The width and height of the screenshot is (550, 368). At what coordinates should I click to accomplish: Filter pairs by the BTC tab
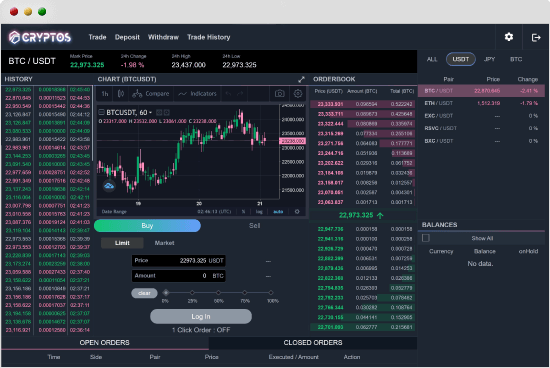516,59
